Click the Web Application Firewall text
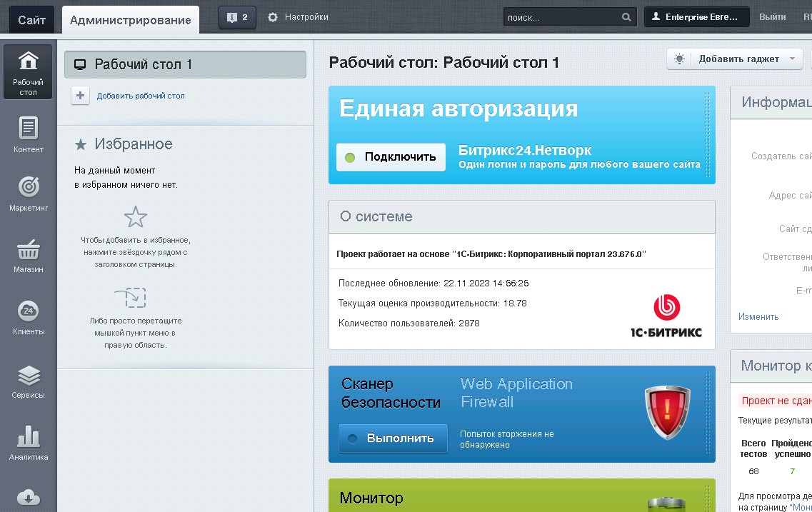The height and width of the screenshot is (512, 812). (x=516, y=393)
